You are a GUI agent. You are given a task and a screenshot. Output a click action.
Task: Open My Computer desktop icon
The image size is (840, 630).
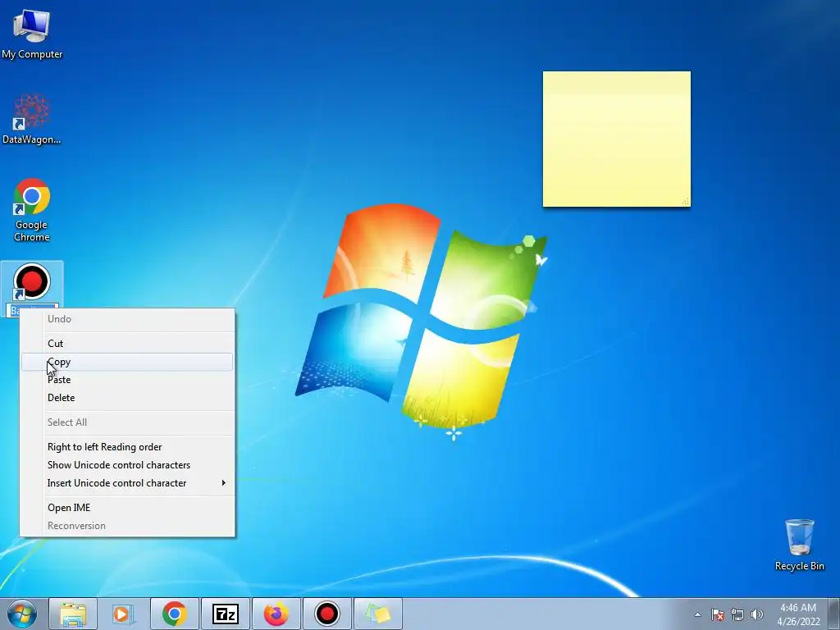(x=32, y=33)
